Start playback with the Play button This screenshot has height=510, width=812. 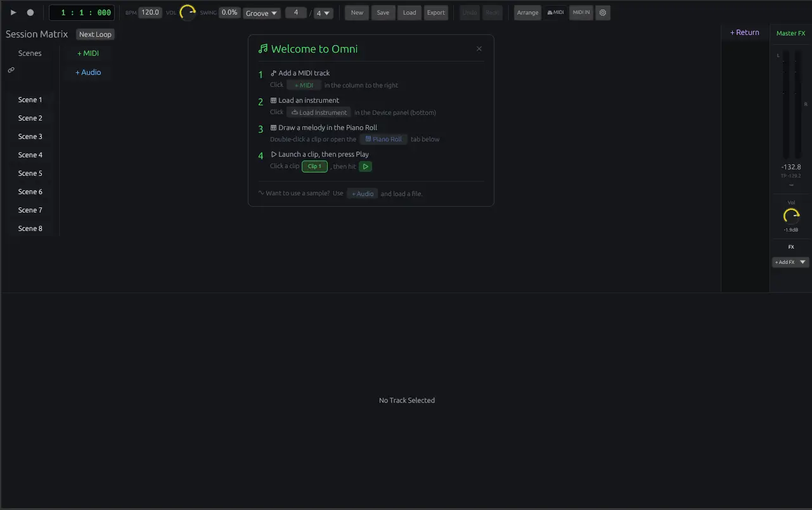(x=13, y=13)
